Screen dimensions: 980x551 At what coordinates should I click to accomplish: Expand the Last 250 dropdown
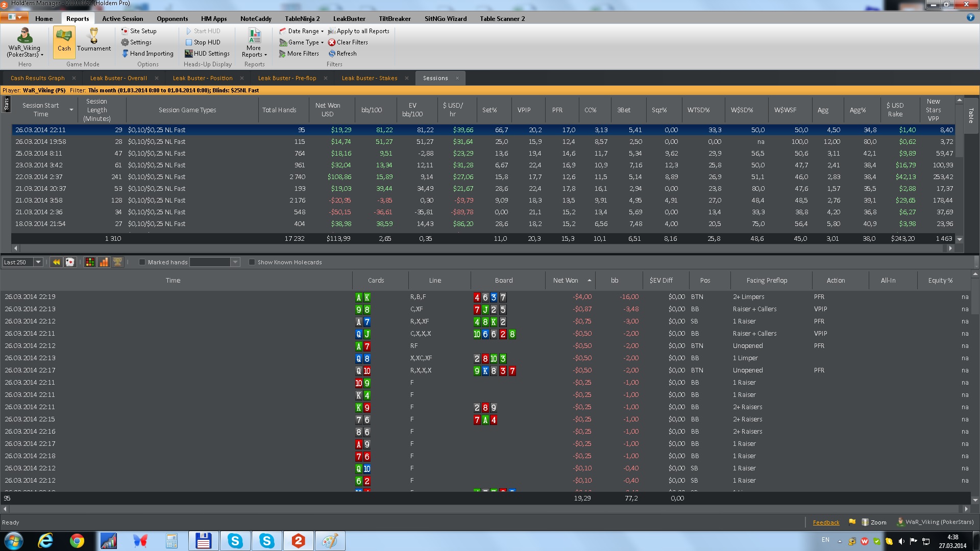pyautogui.click(x=38, y=262)
